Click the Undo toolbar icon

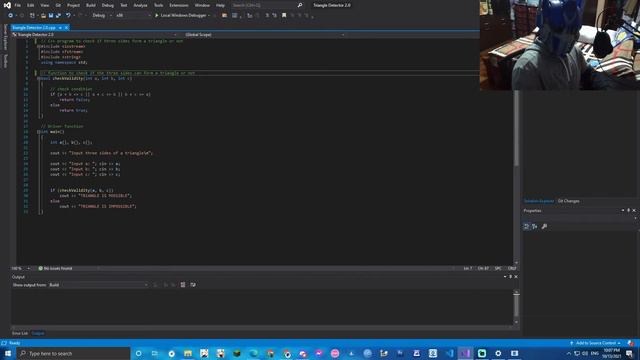point(68,16)
